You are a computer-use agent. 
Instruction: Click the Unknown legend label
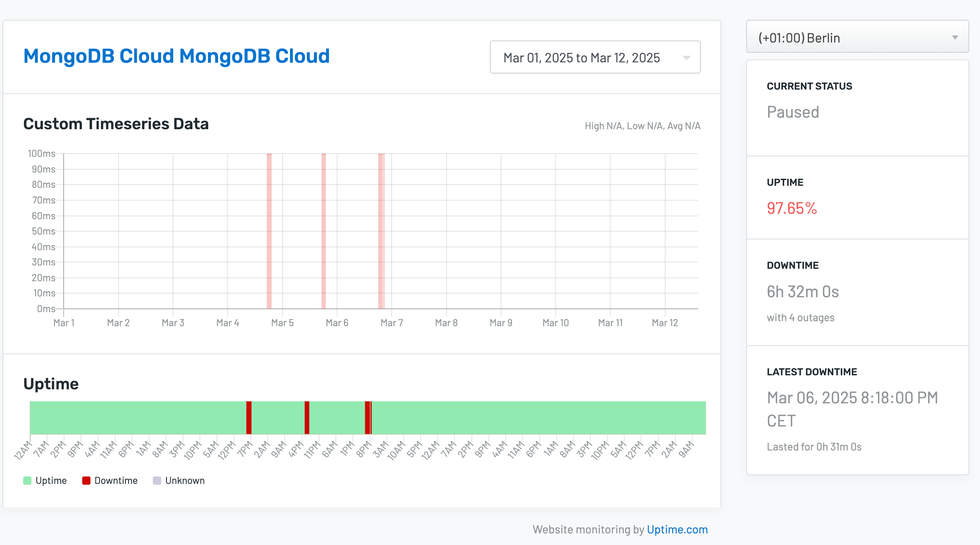[x=185, y=481]
